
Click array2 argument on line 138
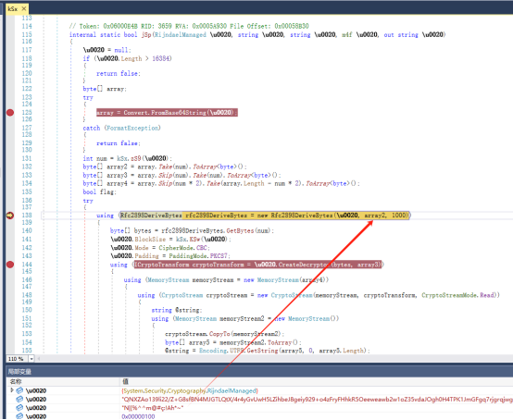[375, 216]
